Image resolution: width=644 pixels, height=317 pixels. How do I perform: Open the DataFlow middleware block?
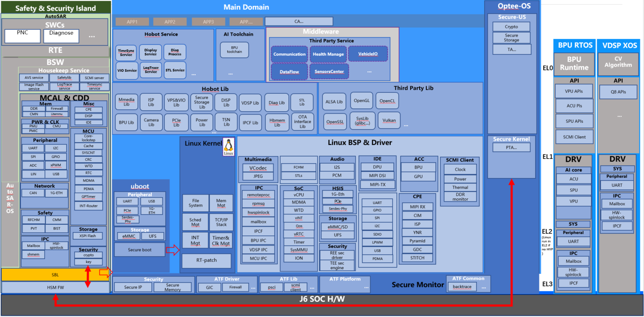289,72
